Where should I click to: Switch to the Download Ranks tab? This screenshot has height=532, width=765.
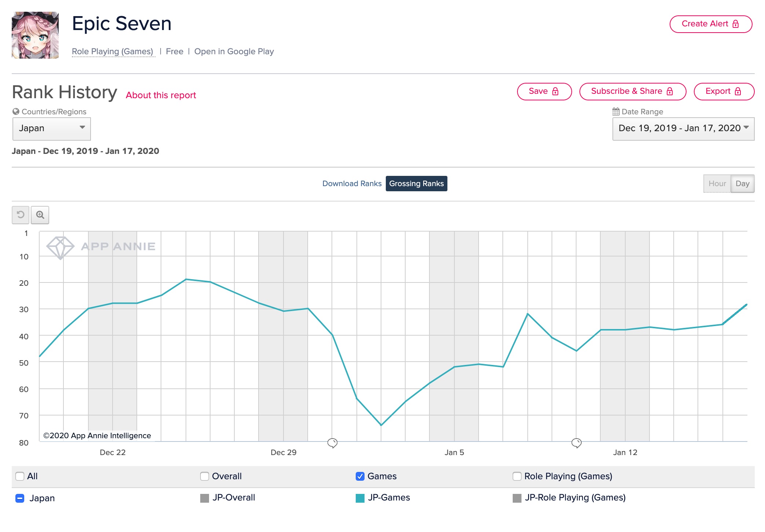tap(352, 184)
